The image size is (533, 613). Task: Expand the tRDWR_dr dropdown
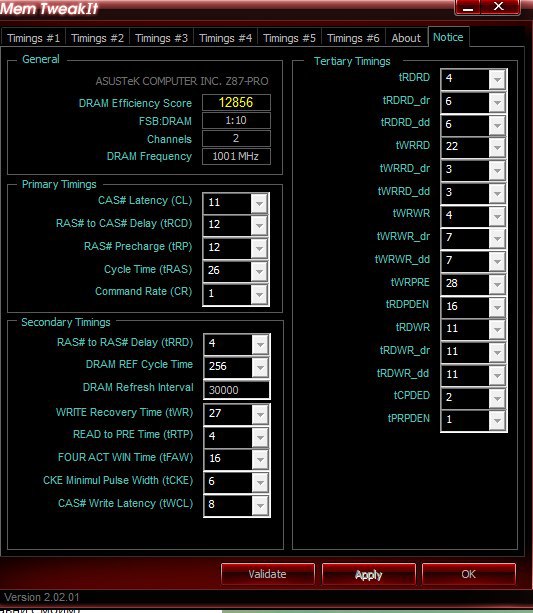[x=497, y=352]
